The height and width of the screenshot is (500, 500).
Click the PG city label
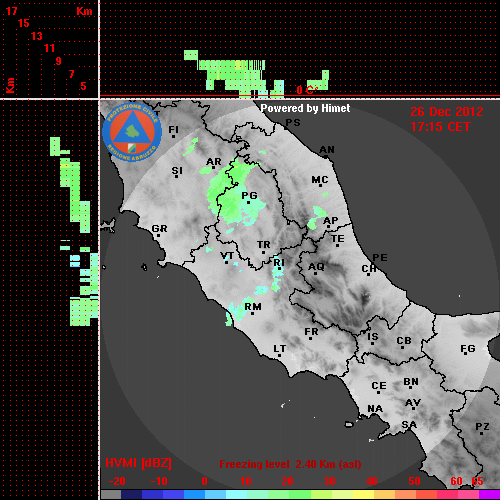249,195
